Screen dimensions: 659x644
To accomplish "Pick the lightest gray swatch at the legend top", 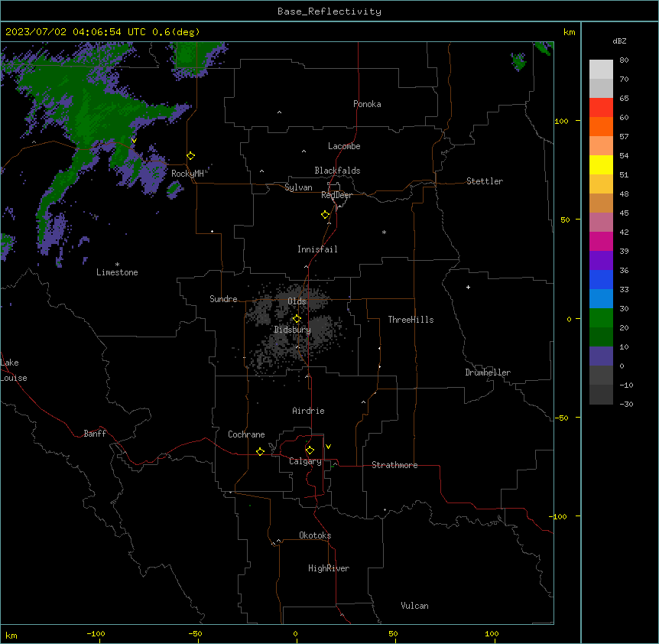I will point(601,70).
